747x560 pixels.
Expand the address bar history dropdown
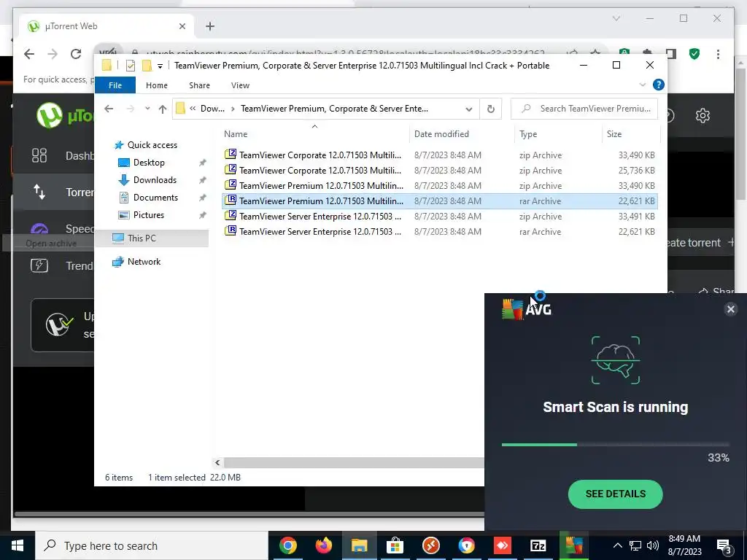(x=469, y=109)
